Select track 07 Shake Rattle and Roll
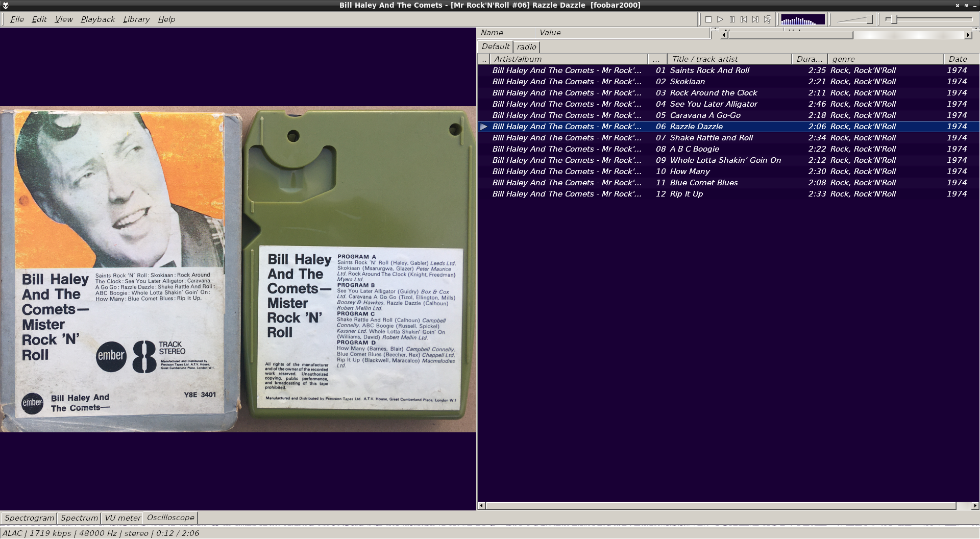This screenshot has width=980, height=539. click(728, 138)
